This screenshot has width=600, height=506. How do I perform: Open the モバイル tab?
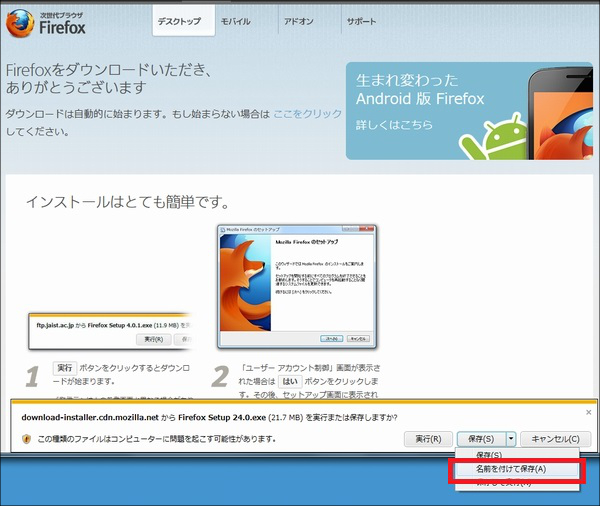pos(236,21)
